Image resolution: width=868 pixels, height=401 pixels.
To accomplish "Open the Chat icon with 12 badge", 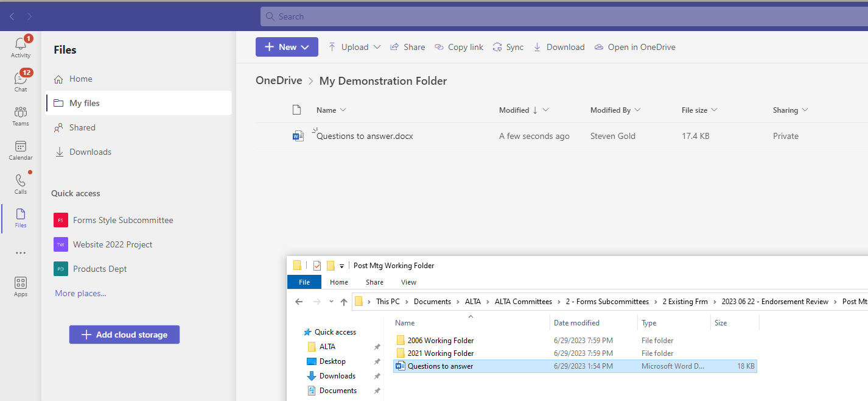I will coord(21,78).
